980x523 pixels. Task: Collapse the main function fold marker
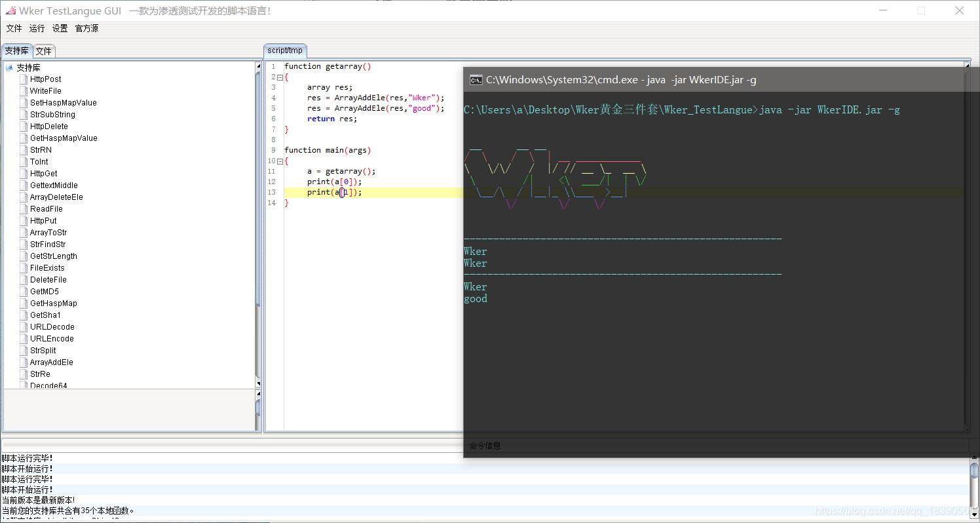(280, 161)
